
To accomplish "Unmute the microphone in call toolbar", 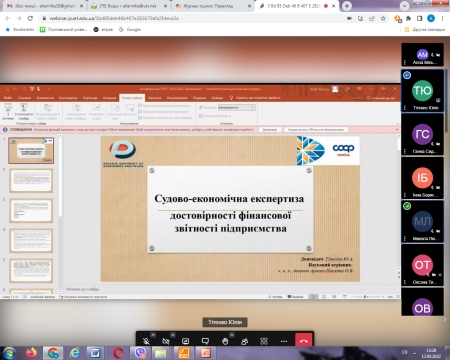I will coord(146,341).
